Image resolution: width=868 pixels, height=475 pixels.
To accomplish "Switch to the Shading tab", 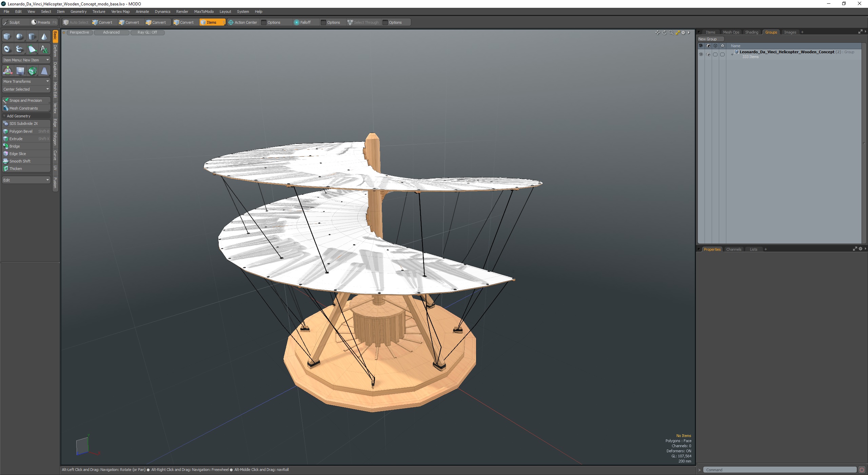I will tap(751, 32).
